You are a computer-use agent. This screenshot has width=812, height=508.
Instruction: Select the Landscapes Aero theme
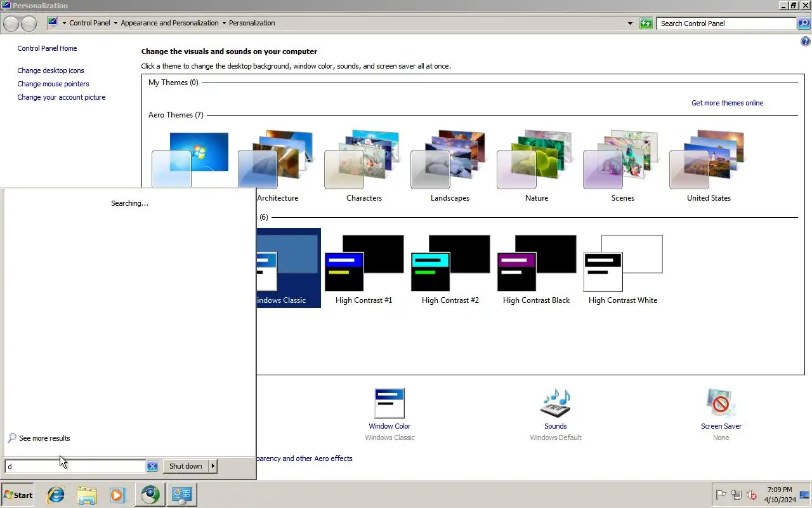tap(450, 166)
